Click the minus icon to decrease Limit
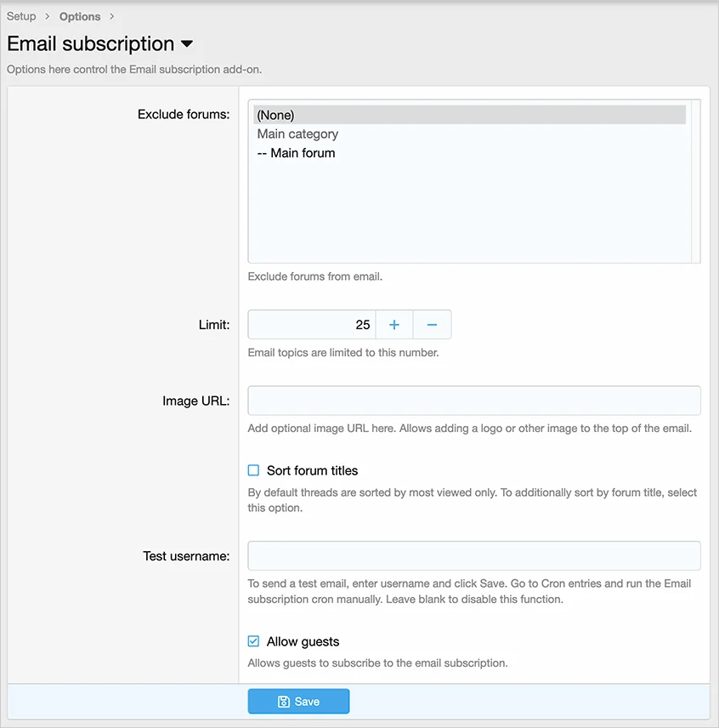719x728 pixels. click(x=432, y=325)
